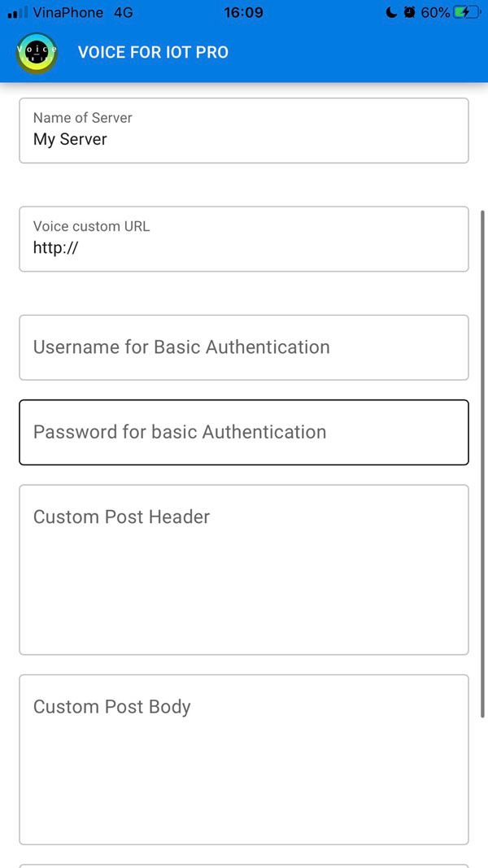Tap the VinaPhone carrier name
This screenshot has height=868, width=488.
[x=68, y=12]
